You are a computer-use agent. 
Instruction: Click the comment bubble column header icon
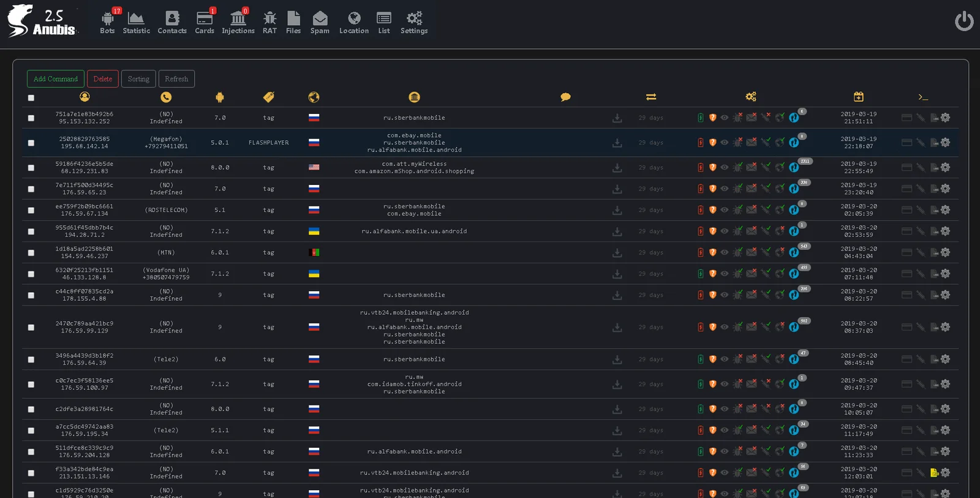[565, 97]
